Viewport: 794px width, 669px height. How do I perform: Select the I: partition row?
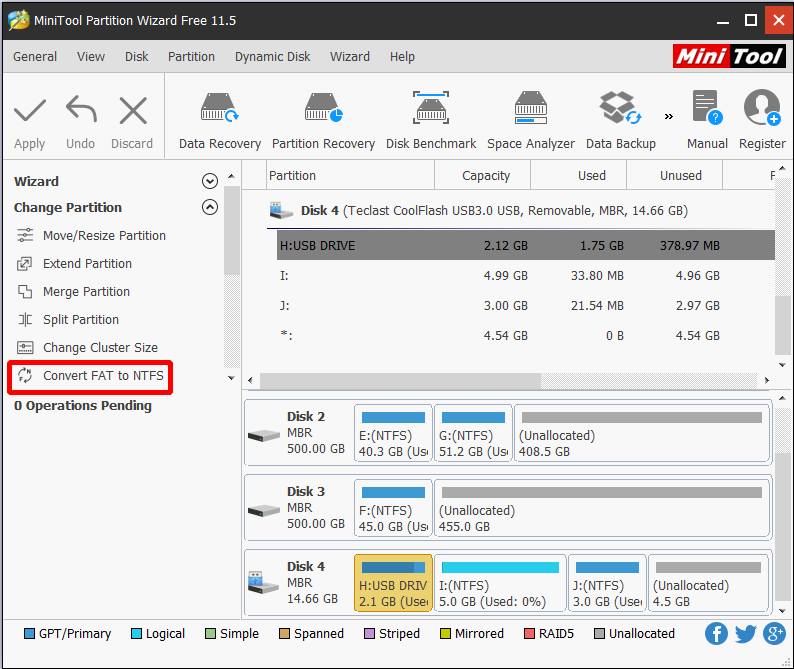526,276
